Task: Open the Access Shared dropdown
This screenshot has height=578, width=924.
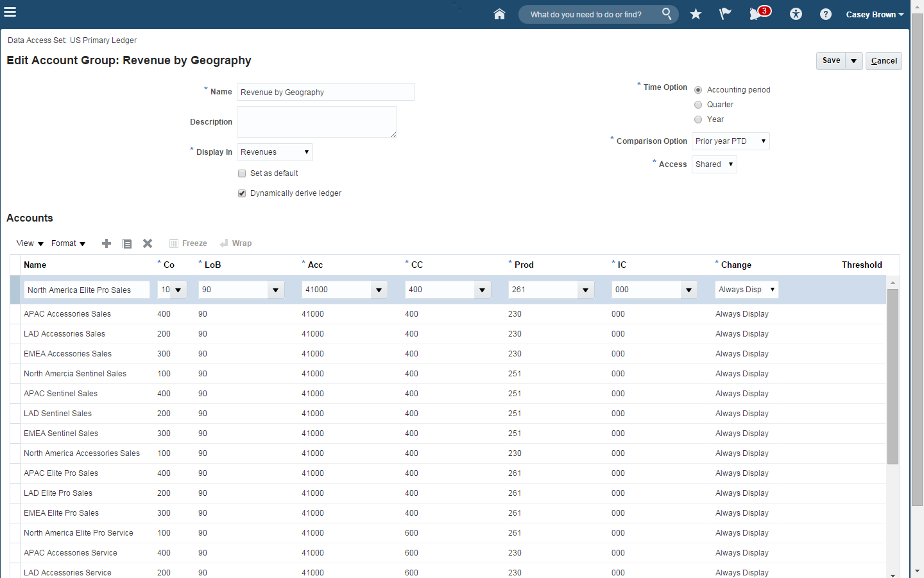Action: point(714,164)
